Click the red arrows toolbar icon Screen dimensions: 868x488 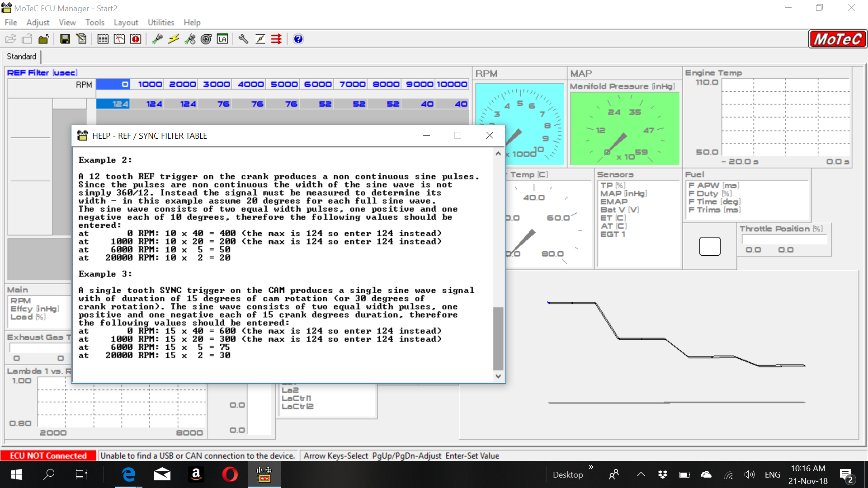click(x=276, y=39)
